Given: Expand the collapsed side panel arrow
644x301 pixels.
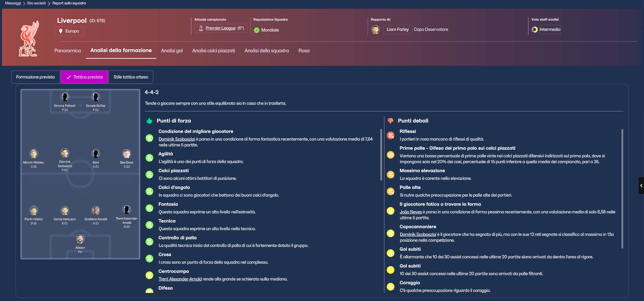Looking at the screenshot, I should (x=641, y=185).
